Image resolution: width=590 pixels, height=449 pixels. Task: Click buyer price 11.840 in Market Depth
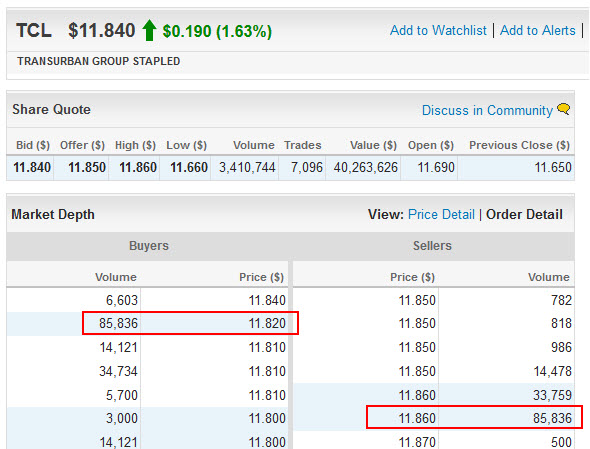point(267,300)
